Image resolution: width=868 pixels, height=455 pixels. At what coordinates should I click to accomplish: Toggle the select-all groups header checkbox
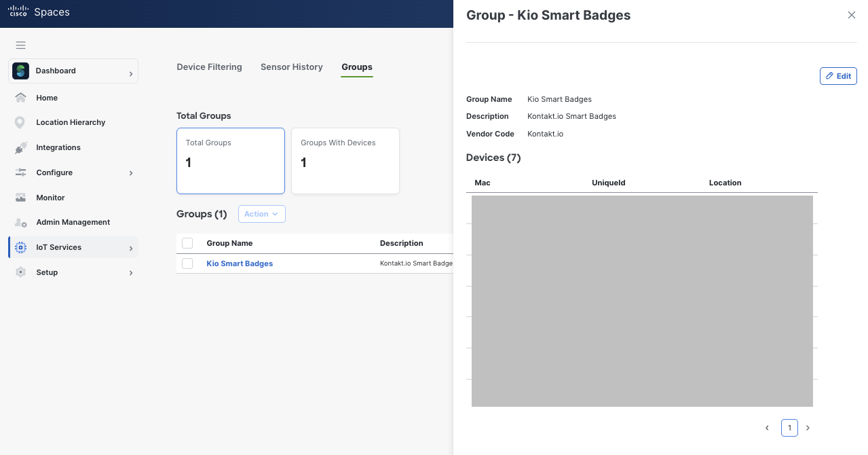pyautogui.click(x=187, y=243)
